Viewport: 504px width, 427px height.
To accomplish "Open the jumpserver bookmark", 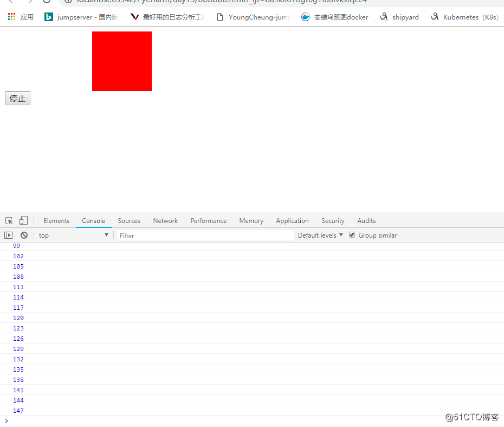I will pos(81,17).
